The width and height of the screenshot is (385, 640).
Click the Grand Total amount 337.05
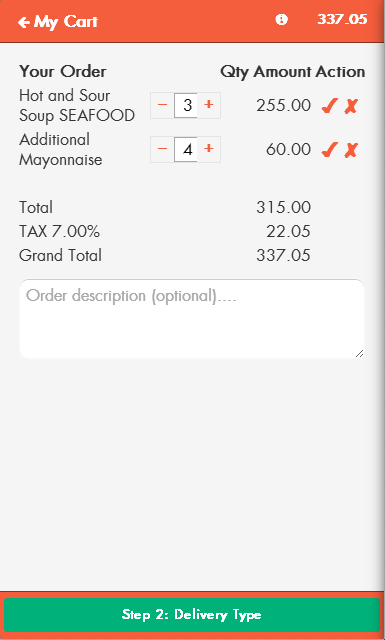coord(283,256)
